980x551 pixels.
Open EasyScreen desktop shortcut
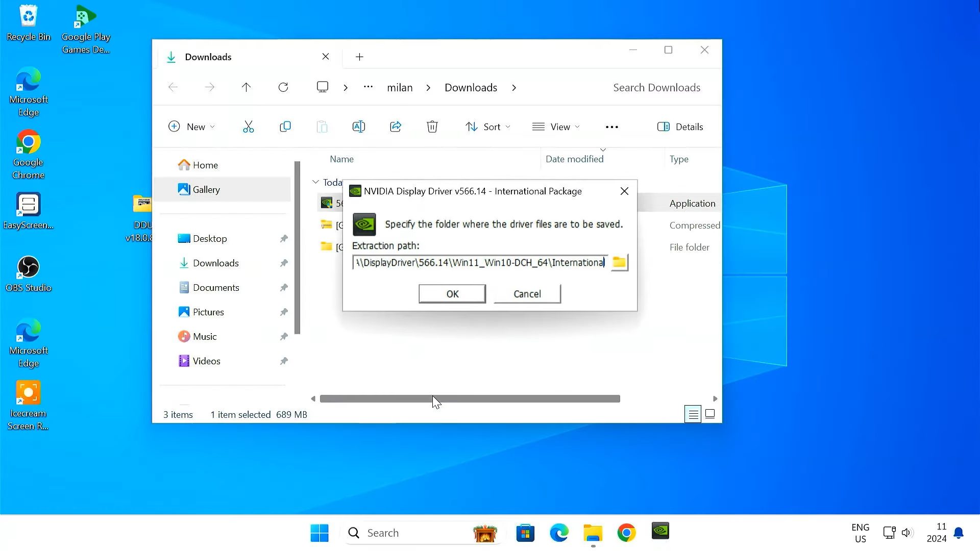coord(29,211)
